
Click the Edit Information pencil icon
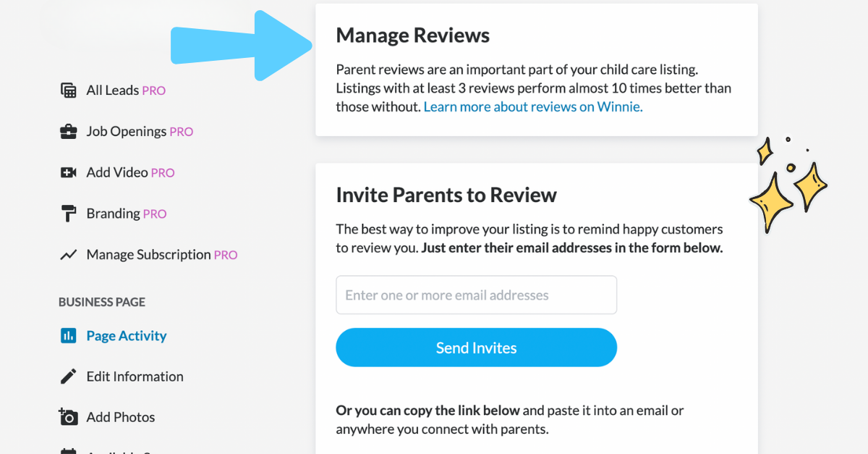pos(69,377)
